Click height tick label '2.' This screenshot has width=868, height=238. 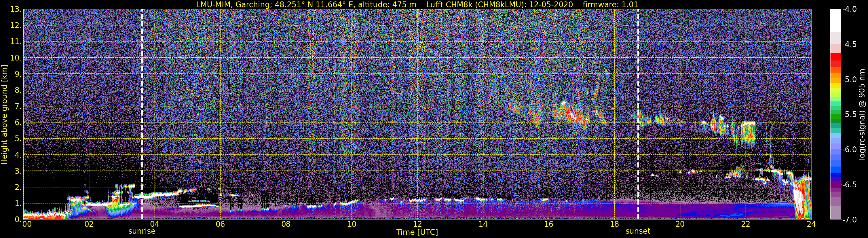(18, 188)
